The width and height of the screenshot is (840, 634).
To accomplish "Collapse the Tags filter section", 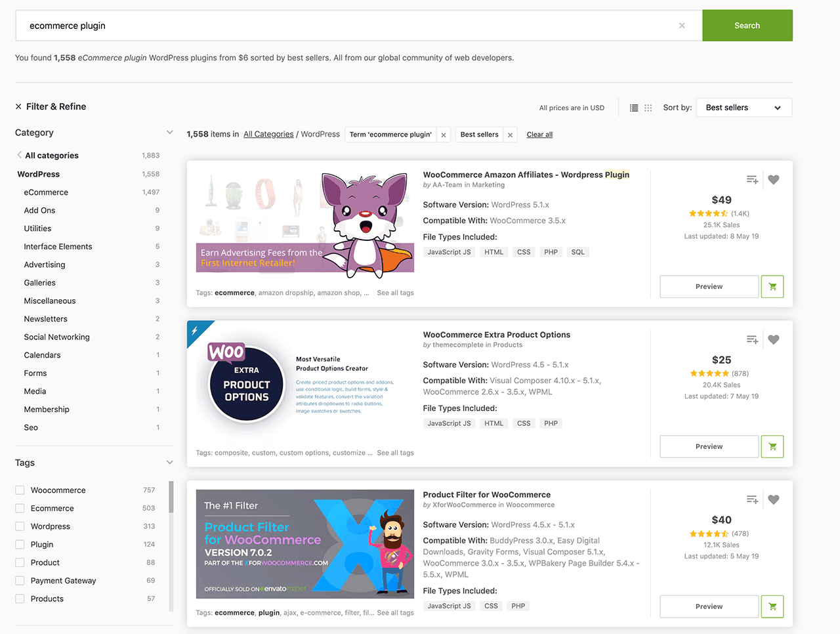I will pos(169,463).
